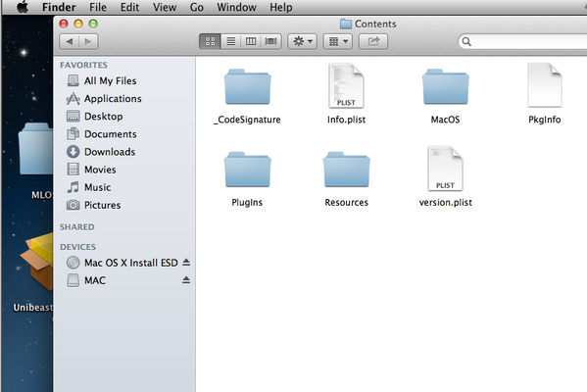Zoom the Contents window with green button

pyautogui.click(x=93, y=24)
